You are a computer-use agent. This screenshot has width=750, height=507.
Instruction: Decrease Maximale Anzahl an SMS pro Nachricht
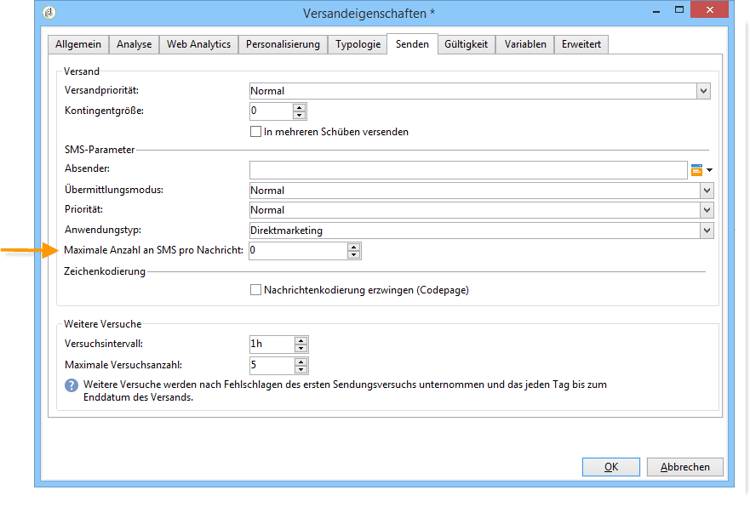353,254
